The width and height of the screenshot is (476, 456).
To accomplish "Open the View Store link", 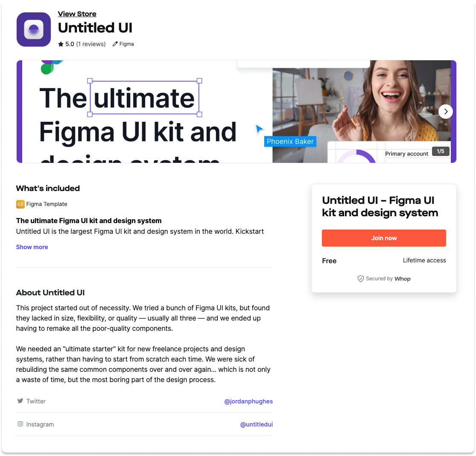I will click(x=77, y=14).
